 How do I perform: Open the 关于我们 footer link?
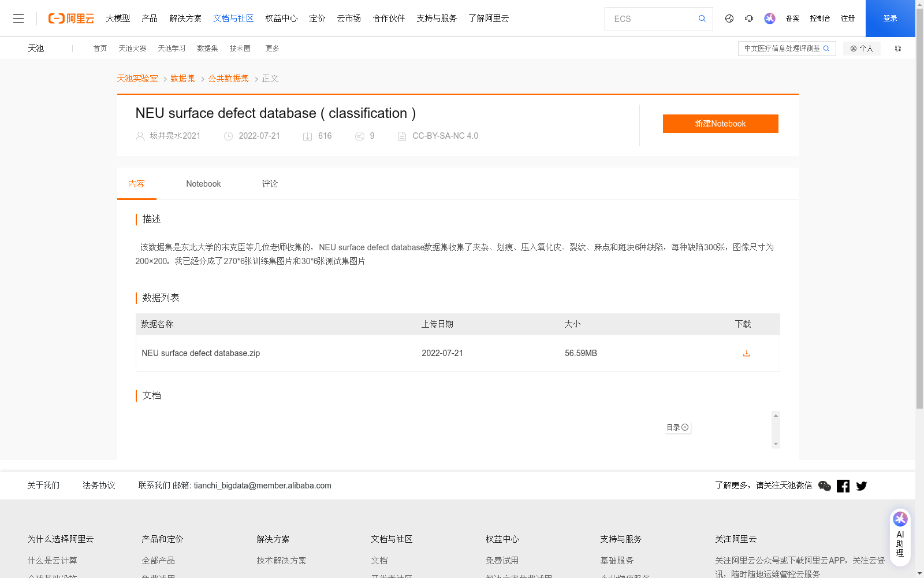pos(43,486)
